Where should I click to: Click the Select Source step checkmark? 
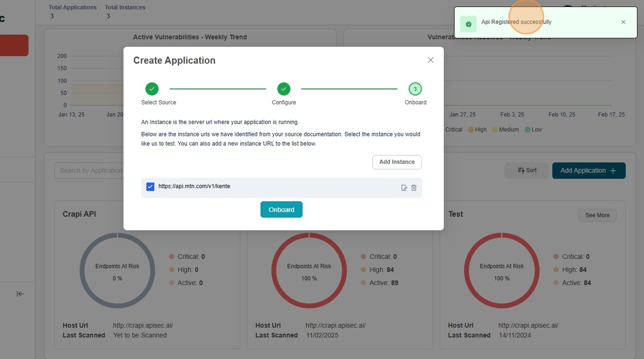coord(152,89)
